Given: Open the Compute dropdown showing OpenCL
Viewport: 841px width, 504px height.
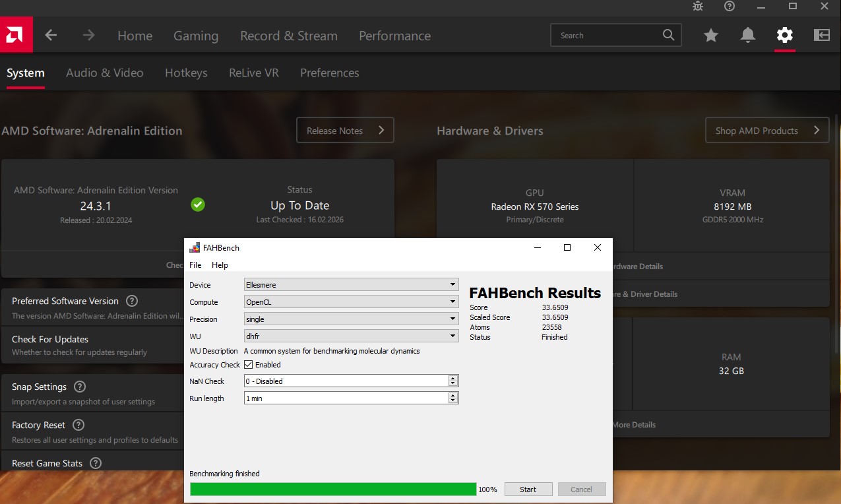Looking at the screenshot, I should (x=351, y=301).
